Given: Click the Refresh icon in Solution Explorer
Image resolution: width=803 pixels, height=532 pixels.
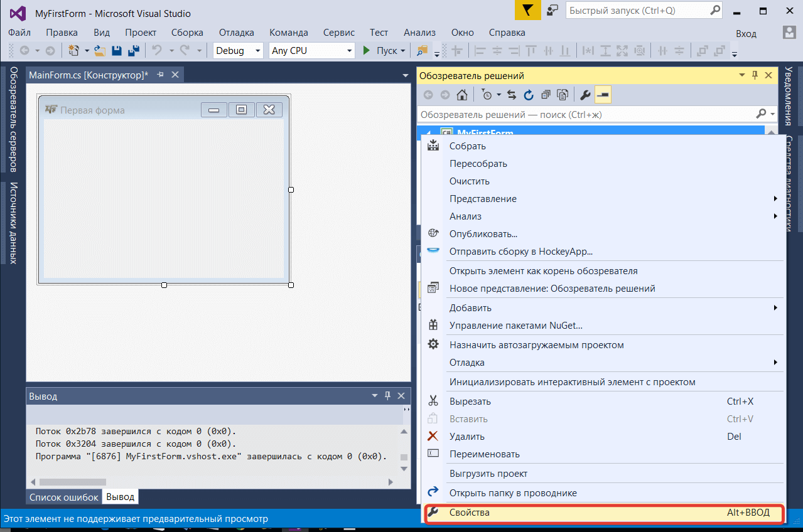Looking at the screenshot, I should click(x=528, y=95).
